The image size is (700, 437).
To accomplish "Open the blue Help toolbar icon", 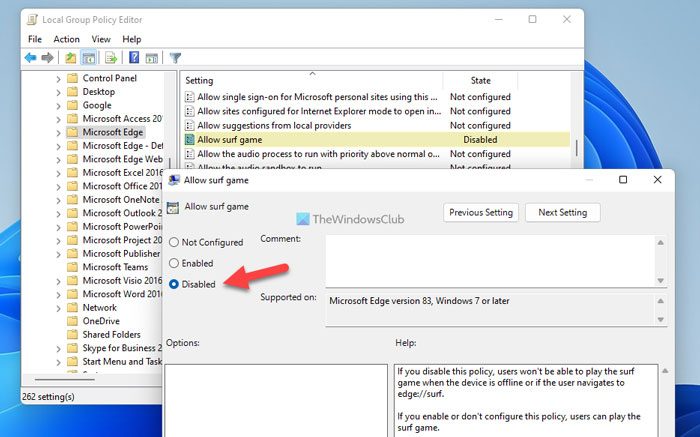I will (x=133, y=58).
